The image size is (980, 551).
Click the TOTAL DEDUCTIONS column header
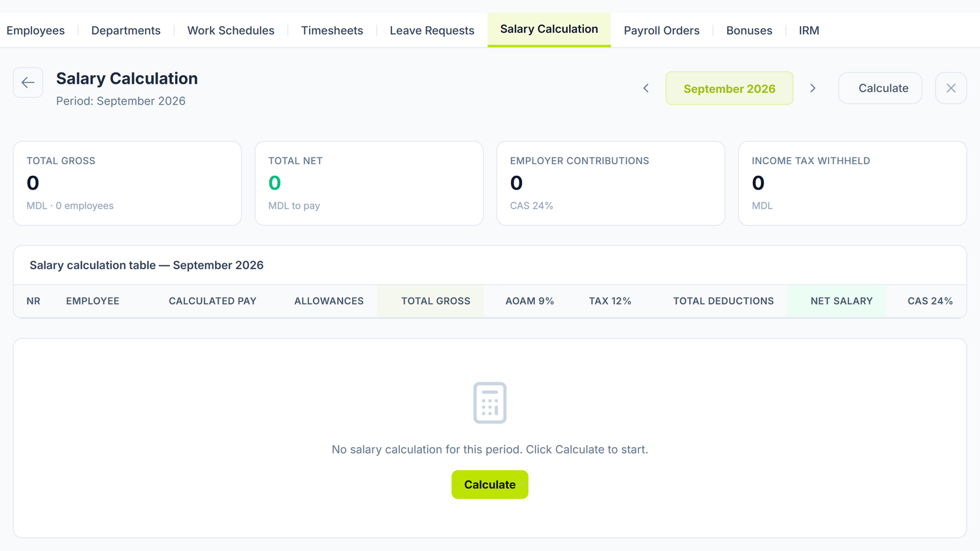click(723, 301)
